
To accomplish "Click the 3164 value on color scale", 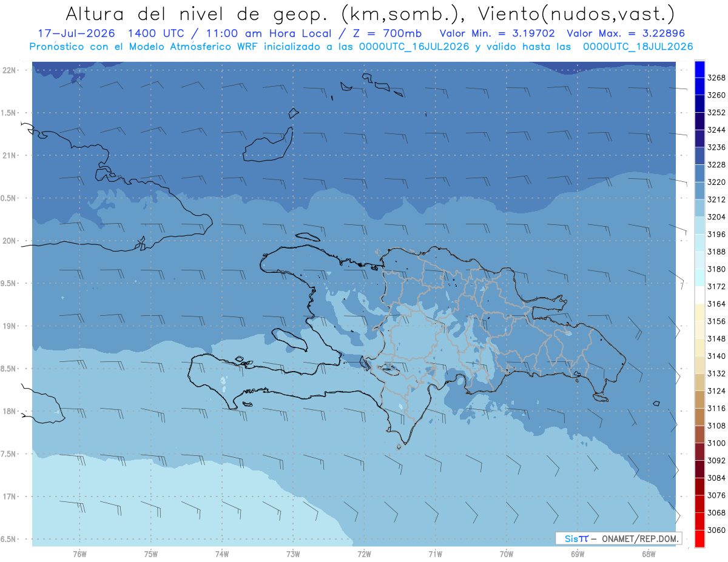I will 716,304.
